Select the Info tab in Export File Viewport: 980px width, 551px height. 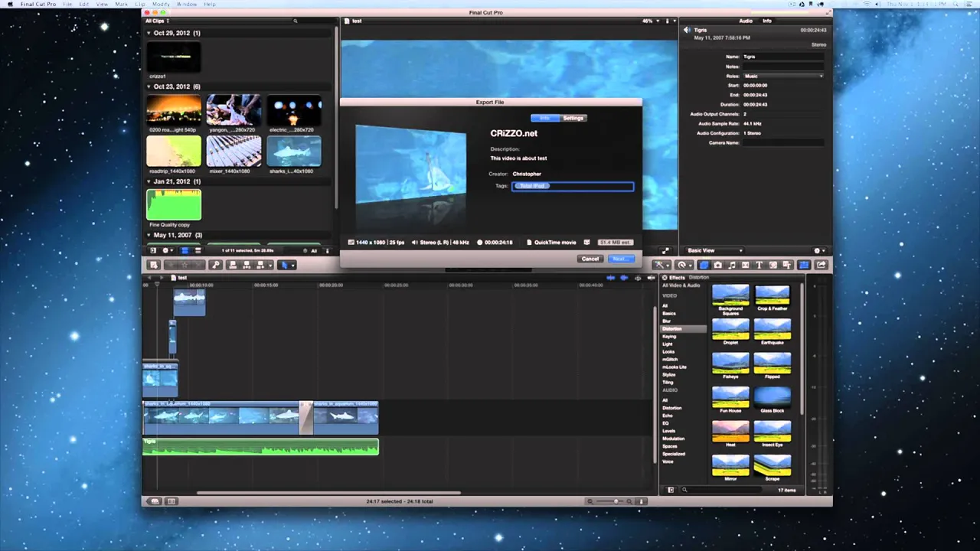coord(545,118)
